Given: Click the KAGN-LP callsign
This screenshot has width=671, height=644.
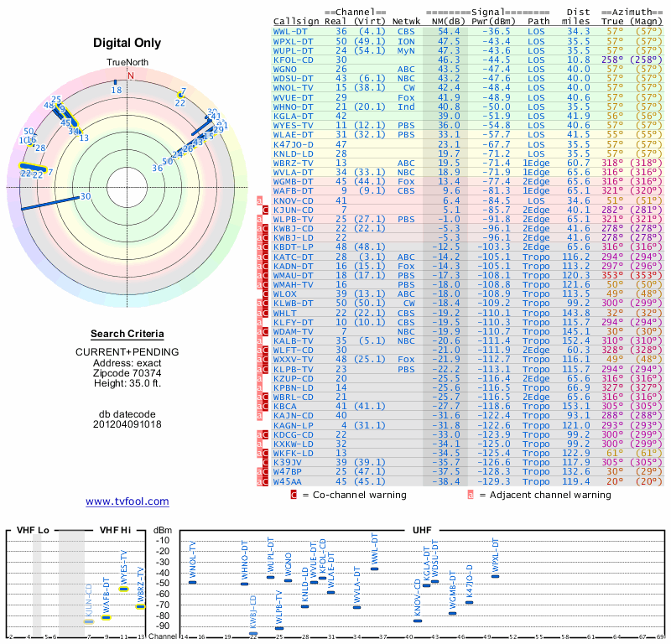Looking at the screenshot, I should point(293,425).
